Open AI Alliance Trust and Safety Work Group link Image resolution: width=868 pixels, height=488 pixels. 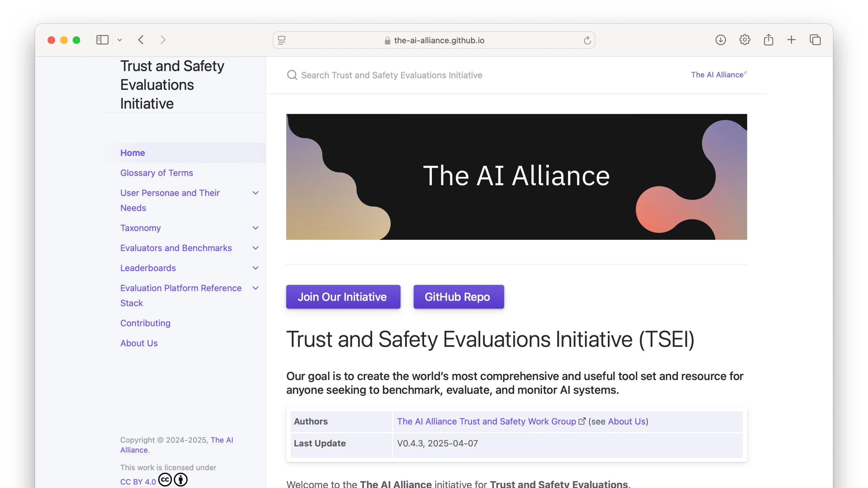(487, 421)
